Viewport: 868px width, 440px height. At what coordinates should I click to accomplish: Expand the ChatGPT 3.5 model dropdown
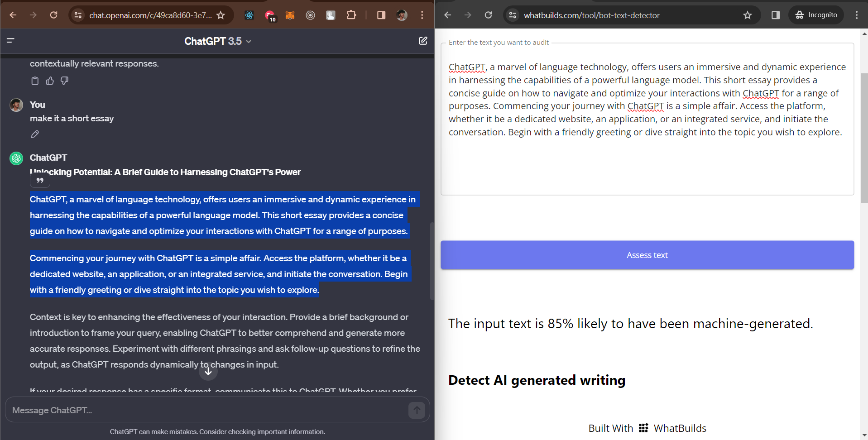pos(218,41)
